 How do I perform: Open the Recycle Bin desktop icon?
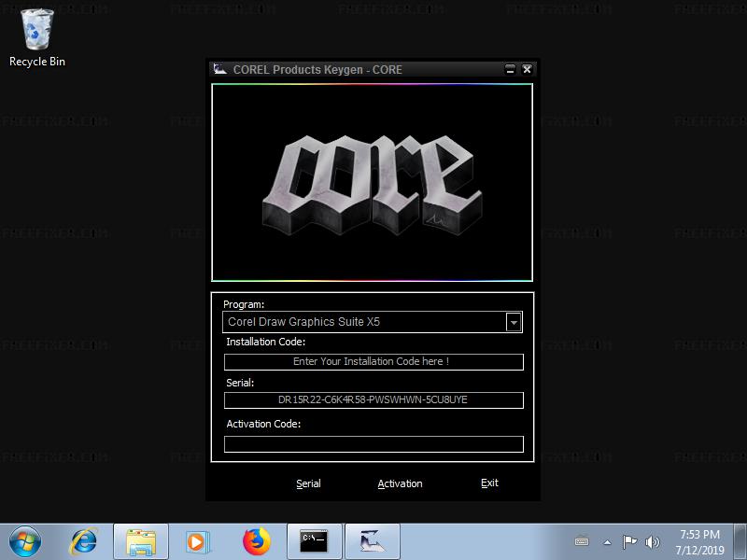tap(37, 37)
